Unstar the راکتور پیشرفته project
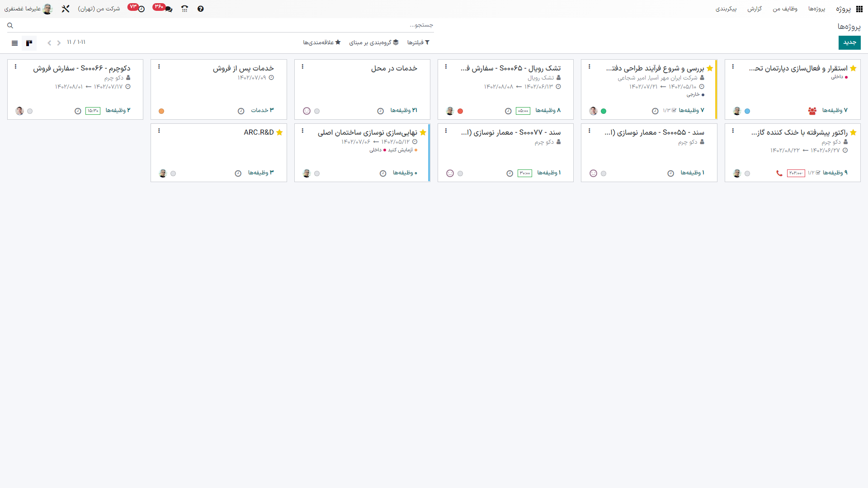Image resolution: width=868 pixels, height=488 pixels. coord(853,132)
